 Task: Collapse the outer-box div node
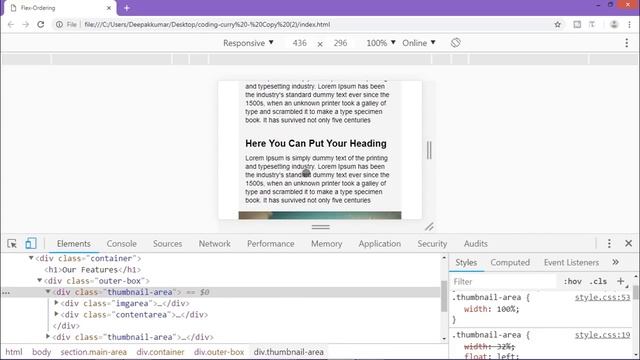(x=40, y=280)
